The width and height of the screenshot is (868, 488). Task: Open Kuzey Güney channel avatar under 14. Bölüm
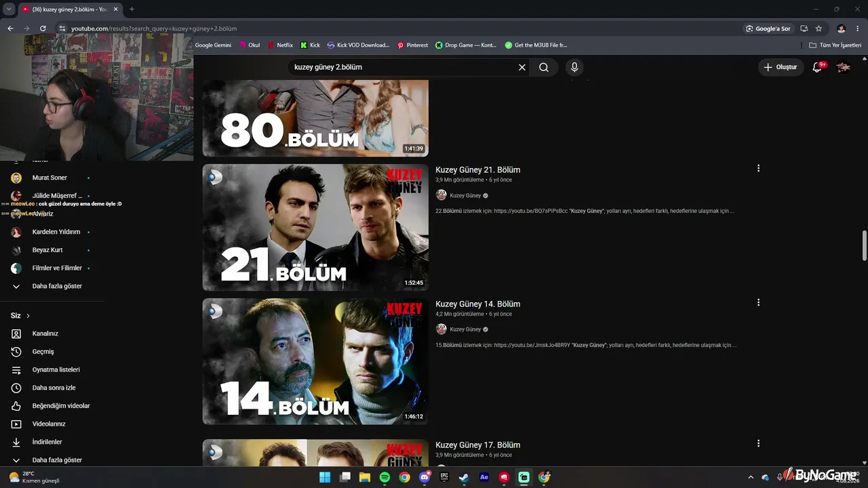(x=441, y=329)
